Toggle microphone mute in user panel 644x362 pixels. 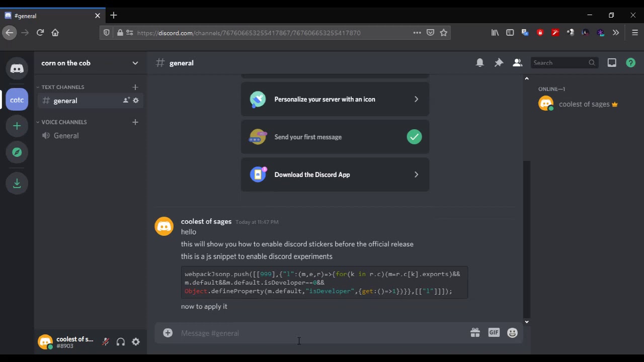coord(106,342)
